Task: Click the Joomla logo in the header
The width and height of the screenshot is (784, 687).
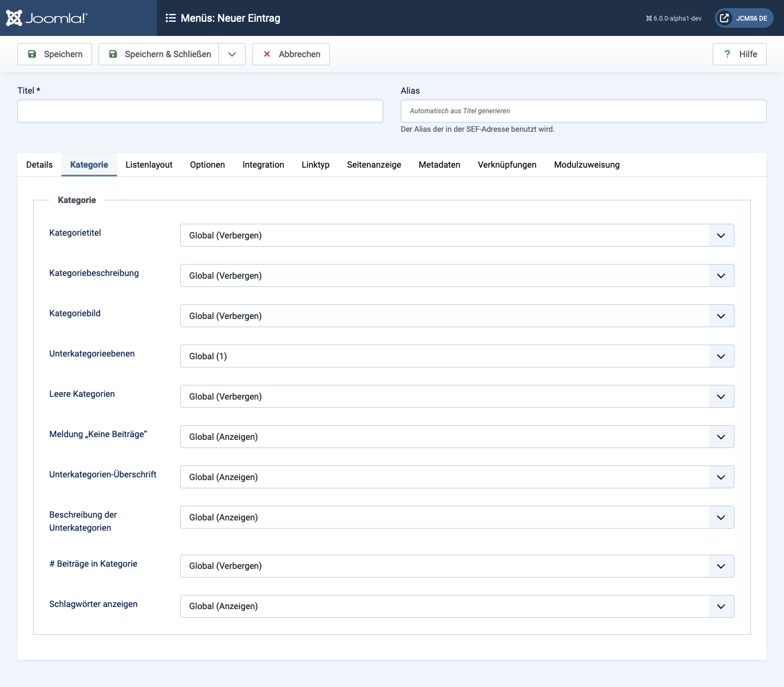Action: (46, 17)
